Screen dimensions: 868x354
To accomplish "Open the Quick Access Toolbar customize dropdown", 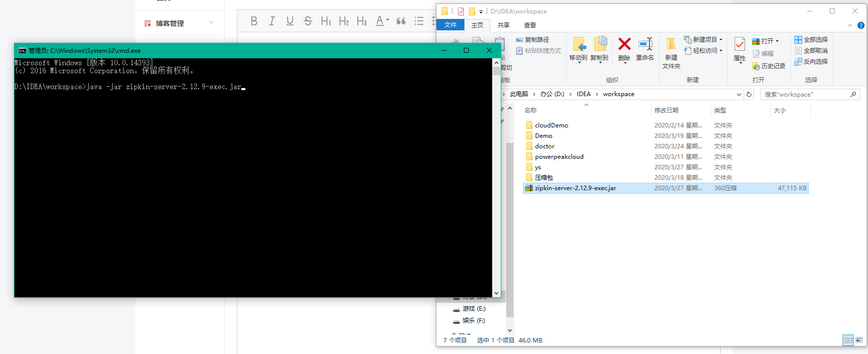I will [481, 11].
